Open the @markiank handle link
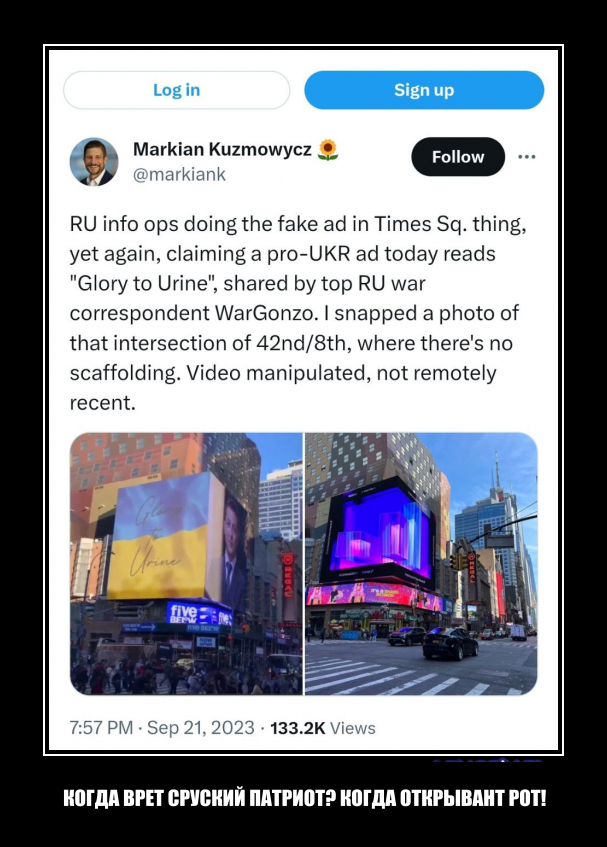This screenshot has width=607, height=847. pos(179,174)
